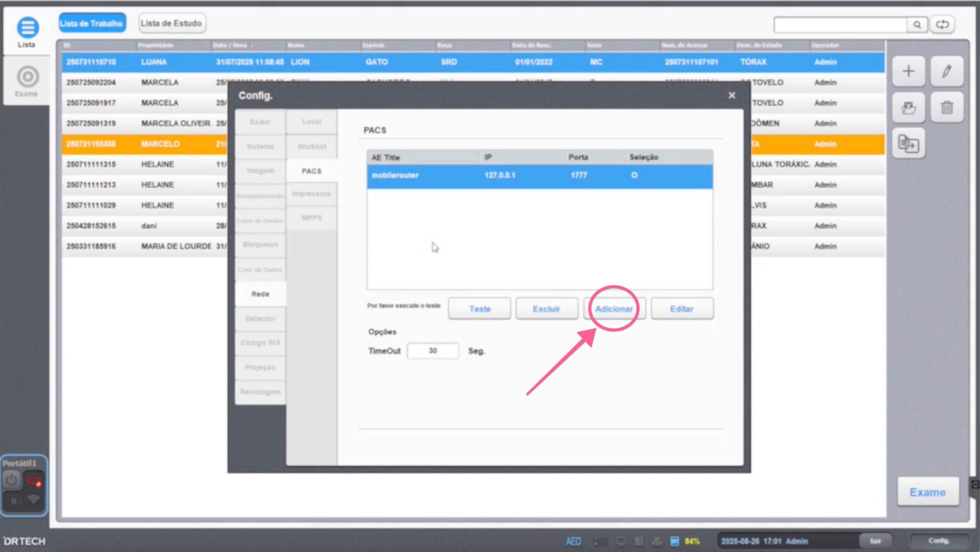This screenshot has width=980, height=552.
Task: Click the printer icon in the status bar
Action: coord(656,541)
